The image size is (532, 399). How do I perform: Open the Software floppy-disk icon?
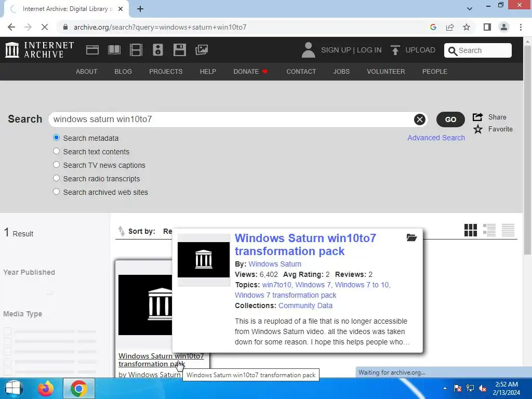pyautogui.click(x=179, y=50)
